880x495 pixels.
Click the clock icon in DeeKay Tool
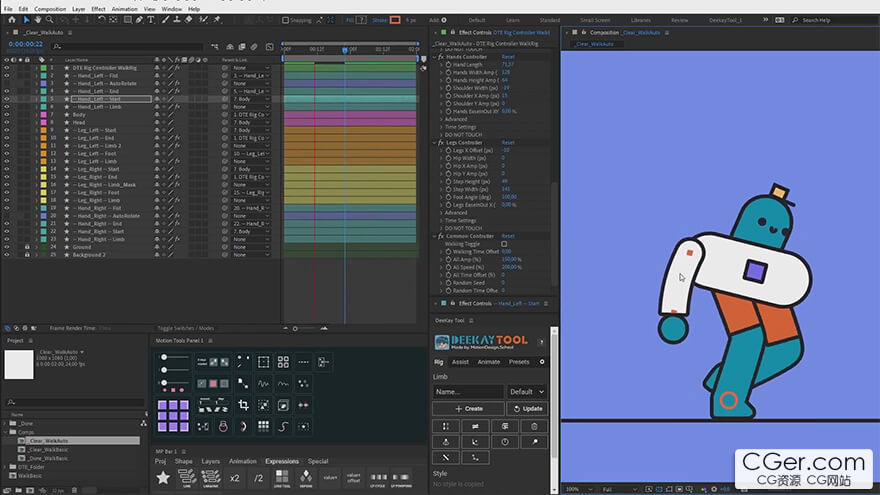505,442
